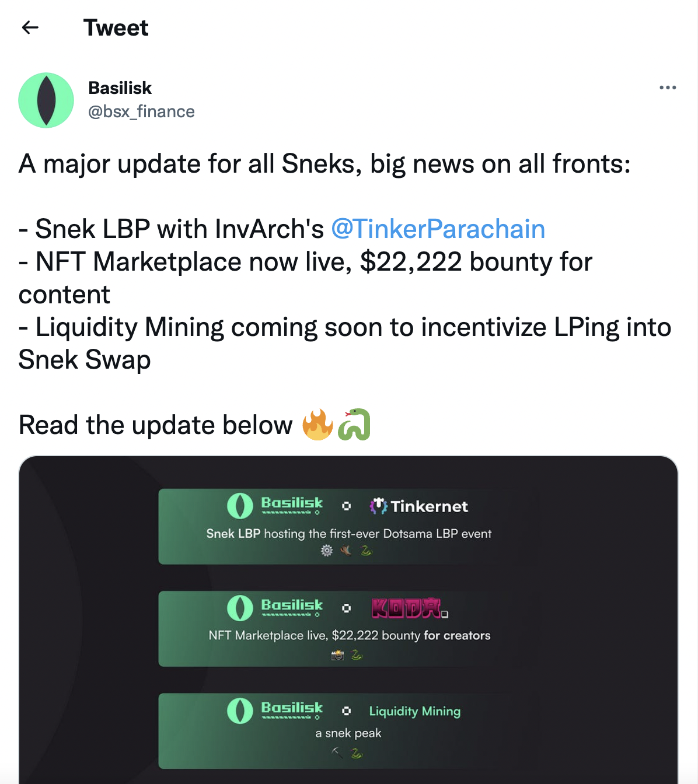This screenshot has width=698, height=784.
Task: Click the Tinkernet logo in the image
Action: tap(419, 506)
